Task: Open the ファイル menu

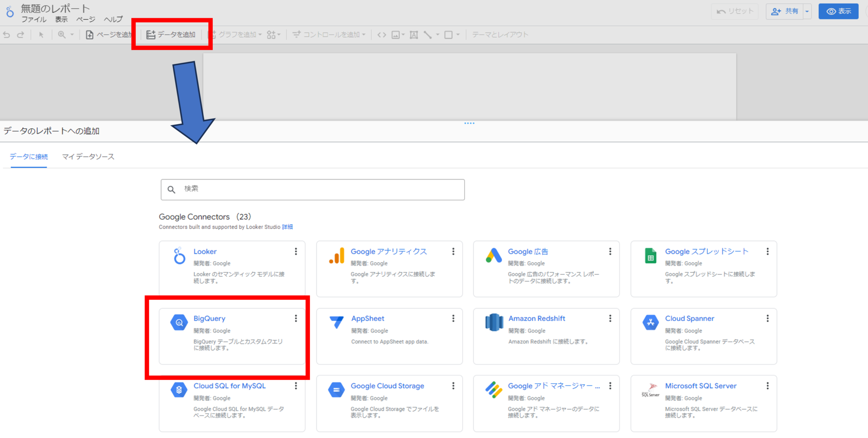Action: tap(34, 20)
